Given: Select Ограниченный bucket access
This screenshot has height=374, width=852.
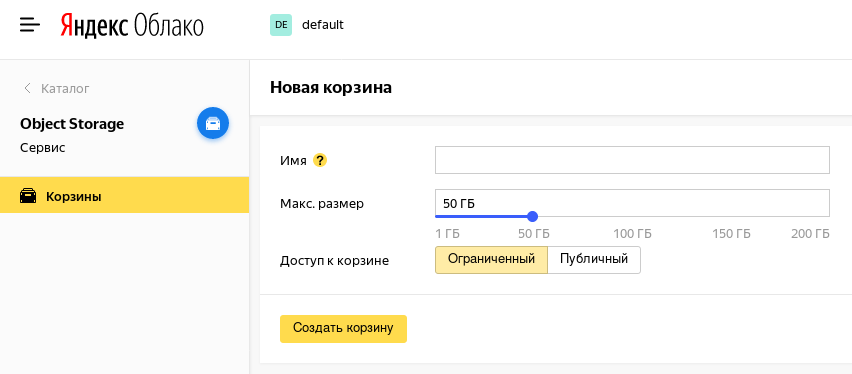Looking at the screenshot, I should pyautogui.click(x=491, y=259).
